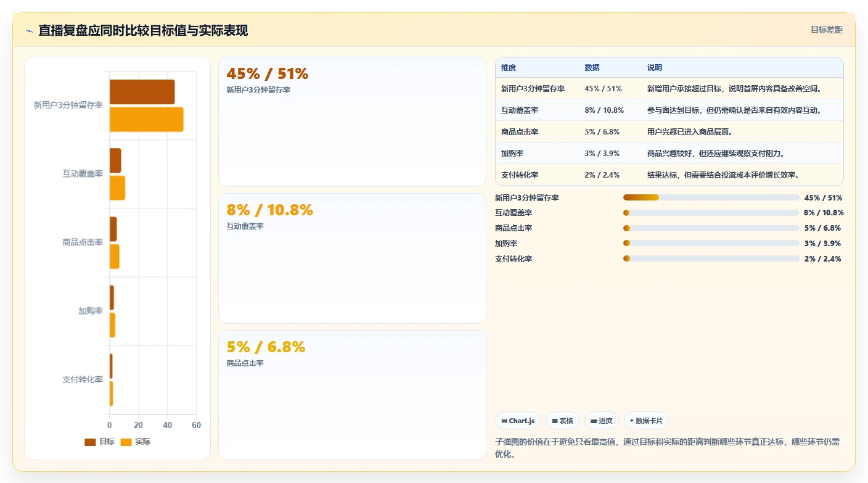Click the large 8% / 10.8% card heading
868x483 pixels.
pyautogui.click(x=270, y=210)
